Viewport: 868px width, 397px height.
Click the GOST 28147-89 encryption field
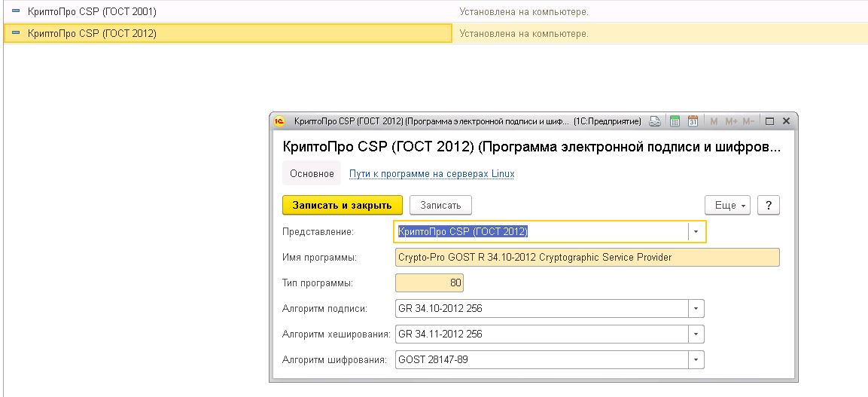(x=542, y=359)
